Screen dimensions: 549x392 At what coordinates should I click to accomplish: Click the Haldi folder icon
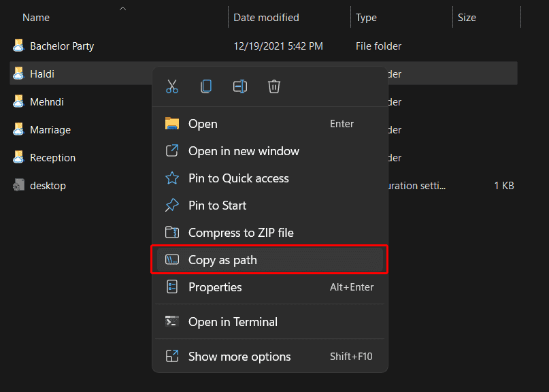[x=18, y=73]
